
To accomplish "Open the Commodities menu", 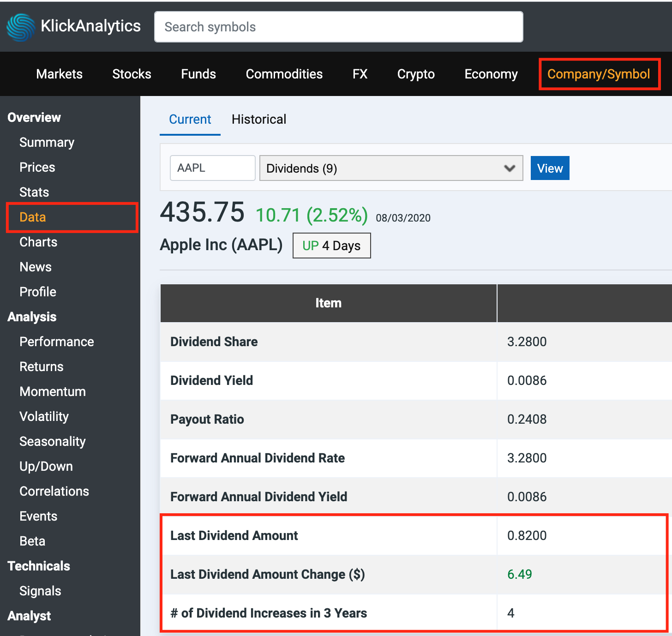I will [x=284, y=74].
